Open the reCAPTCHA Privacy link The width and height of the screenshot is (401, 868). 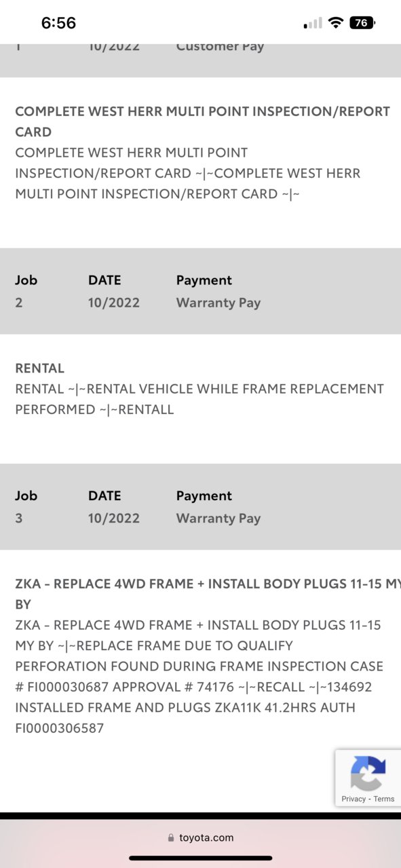(x=354, y=799)
